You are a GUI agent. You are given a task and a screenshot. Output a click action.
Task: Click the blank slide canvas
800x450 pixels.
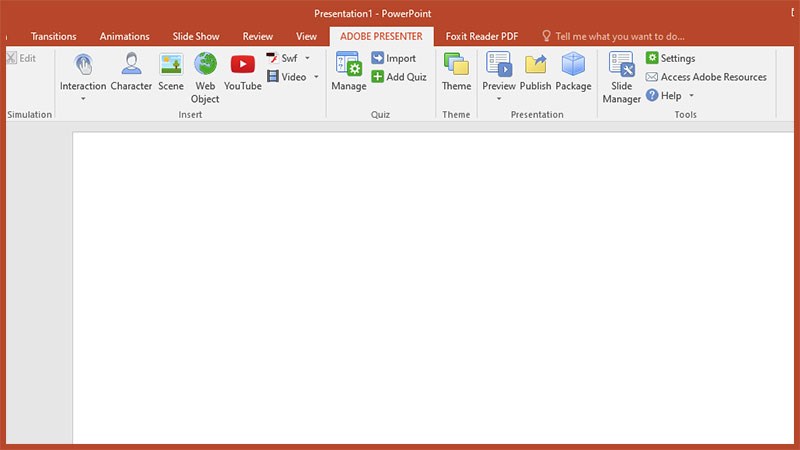coord(433,288)
